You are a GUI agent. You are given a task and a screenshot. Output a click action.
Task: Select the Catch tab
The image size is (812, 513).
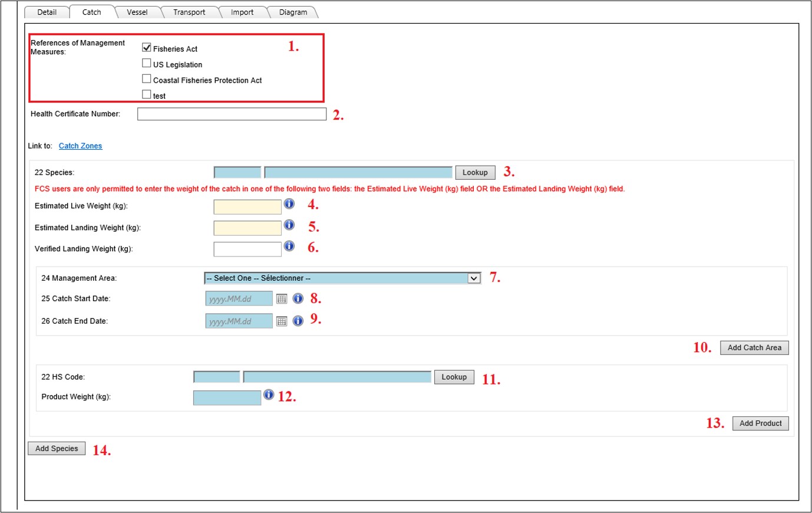pos(92,12)
